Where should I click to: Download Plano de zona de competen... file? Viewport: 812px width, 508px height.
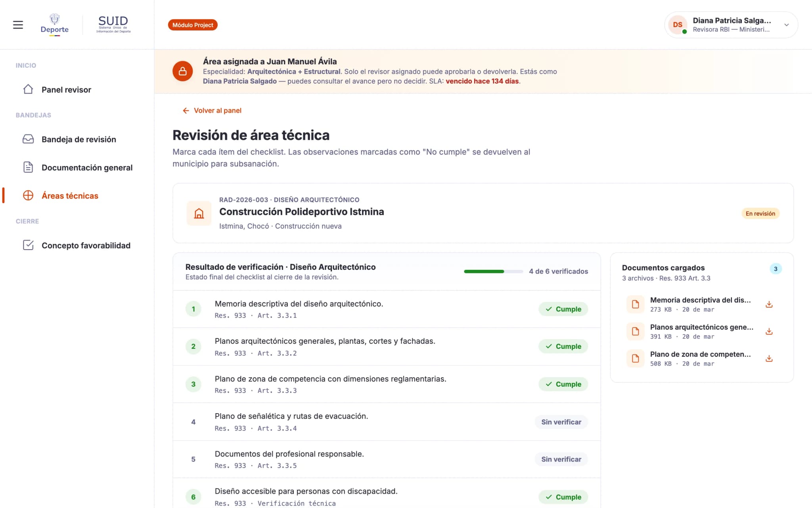(769, 358)
